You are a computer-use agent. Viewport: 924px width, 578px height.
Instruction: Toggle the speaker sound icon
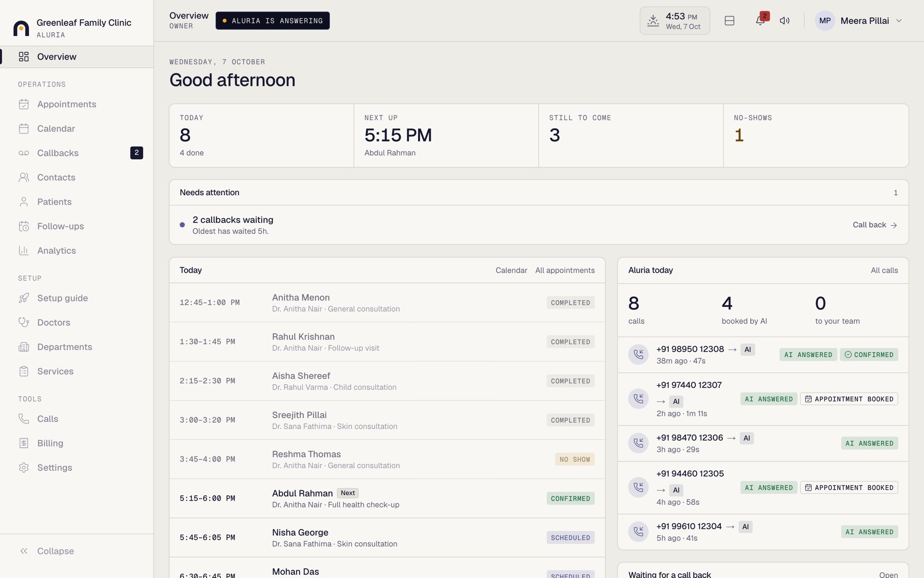click(784, 21)
